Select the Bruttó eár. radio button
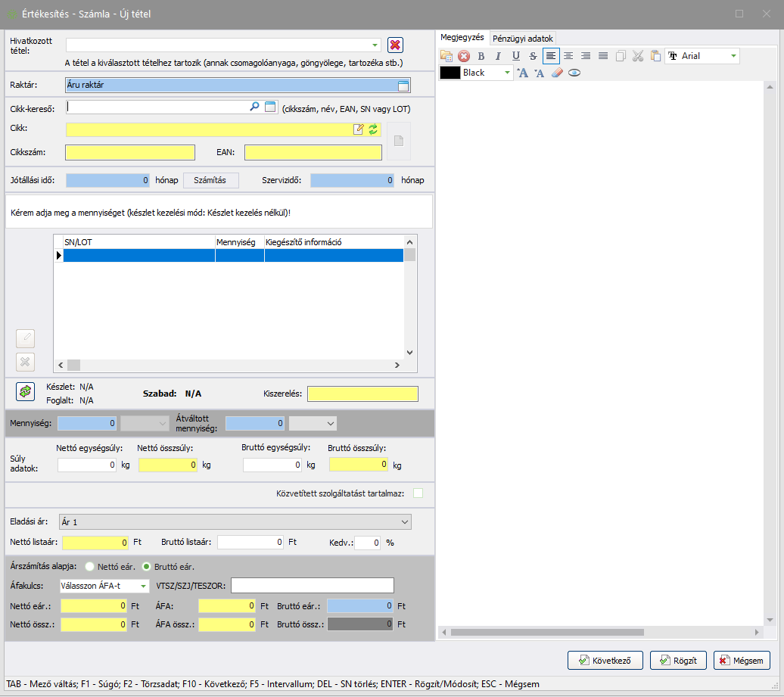Image resolution: width=784 pixels, height=697 pixels. click(x=147, y=566)
